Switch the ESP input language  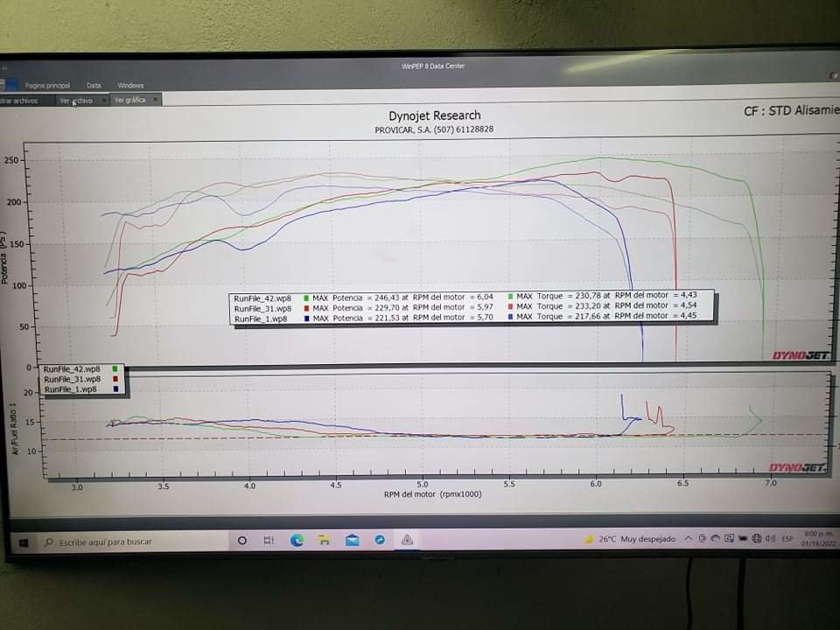point(787,538)
